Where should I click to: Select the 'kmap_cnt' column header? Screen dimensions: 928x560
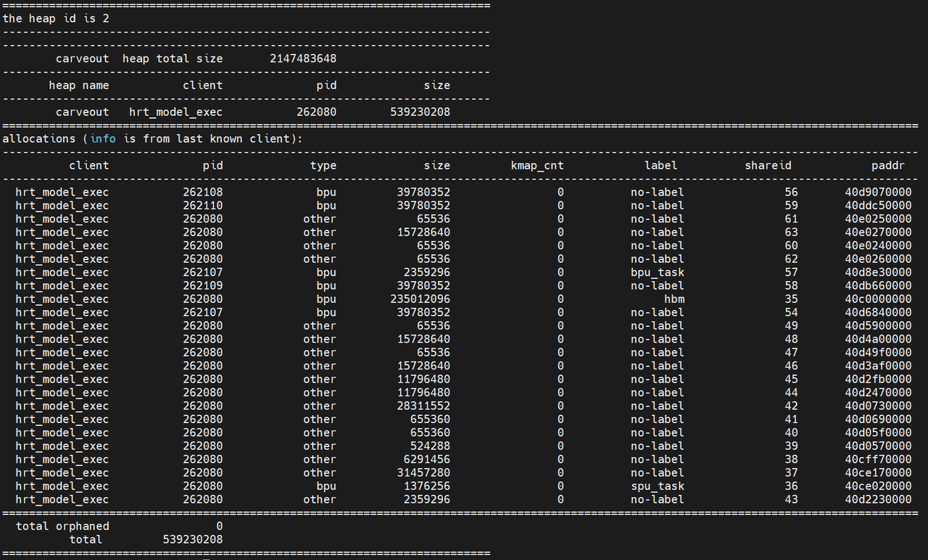click(536, 165)
